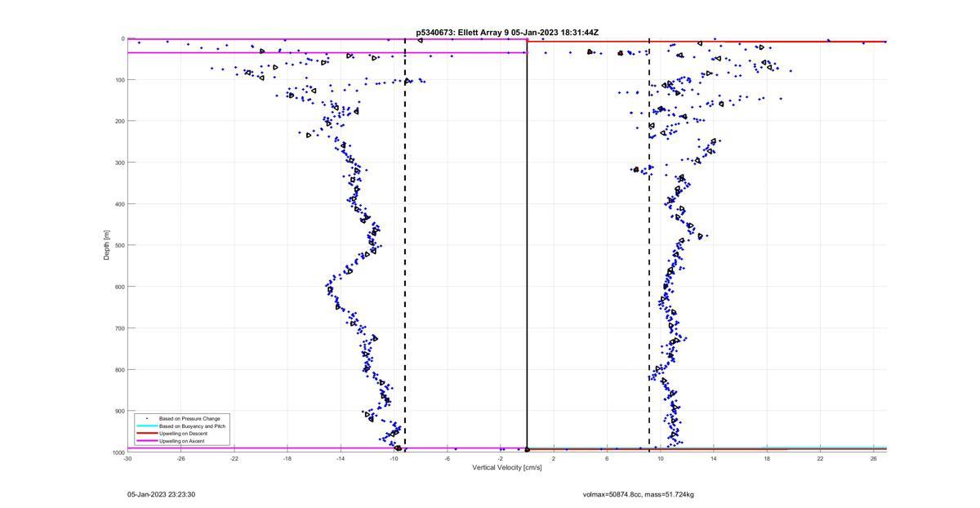Click the timestamp '05-Jan-2023 23:23:30' below the plot

click(x=161, y=494)
